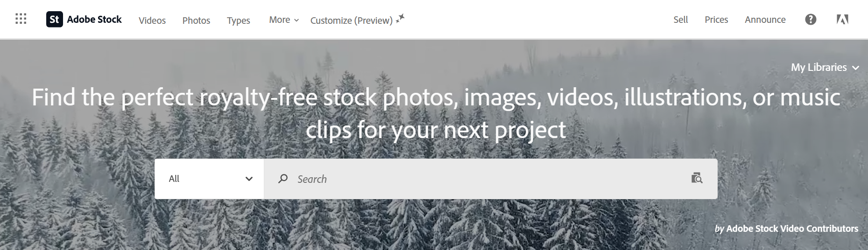Go to Adobe Stock home via wordmark

[x=94, y=19]
